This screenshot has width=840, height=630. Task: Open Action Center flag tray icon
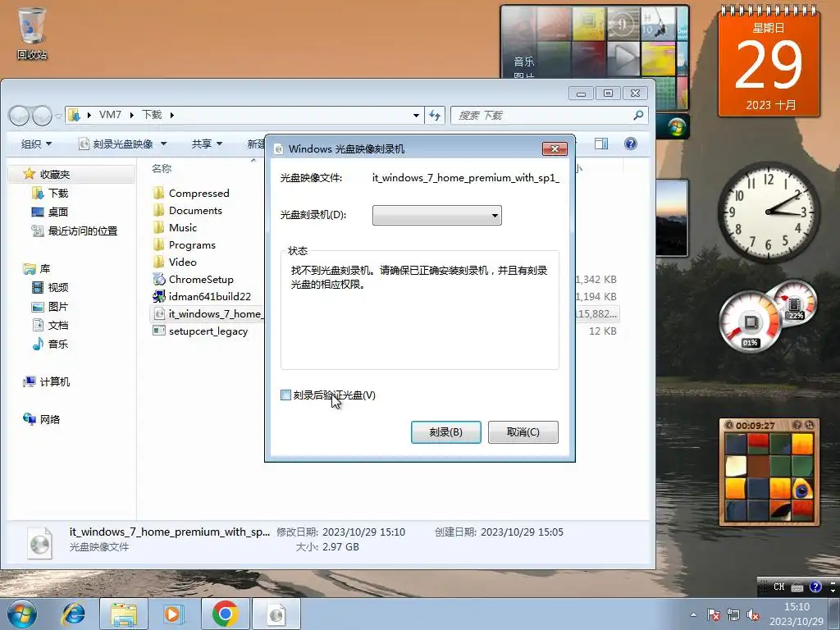pyautogui.click(x=713, y=615)
